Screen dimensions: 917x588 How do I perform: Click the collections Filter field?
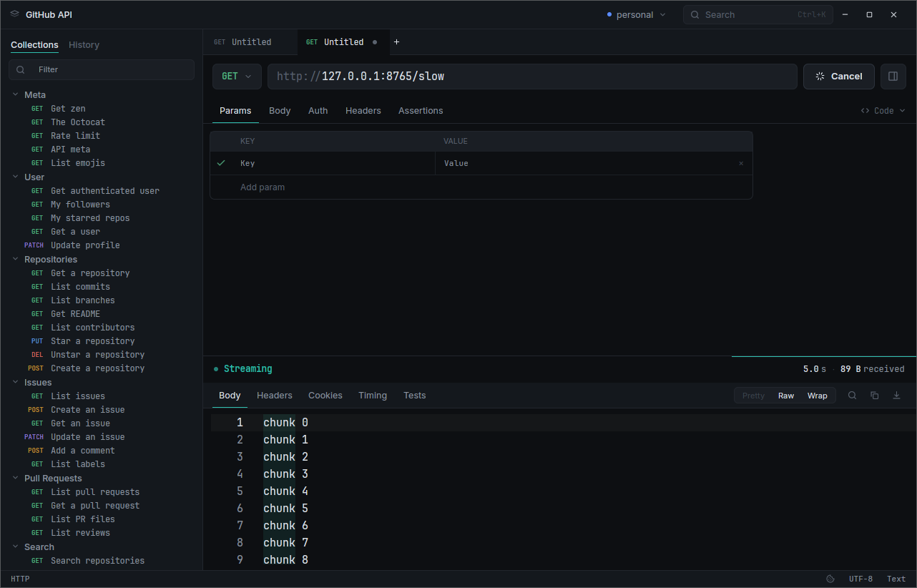pyautogui.click(x=102, y=69)
